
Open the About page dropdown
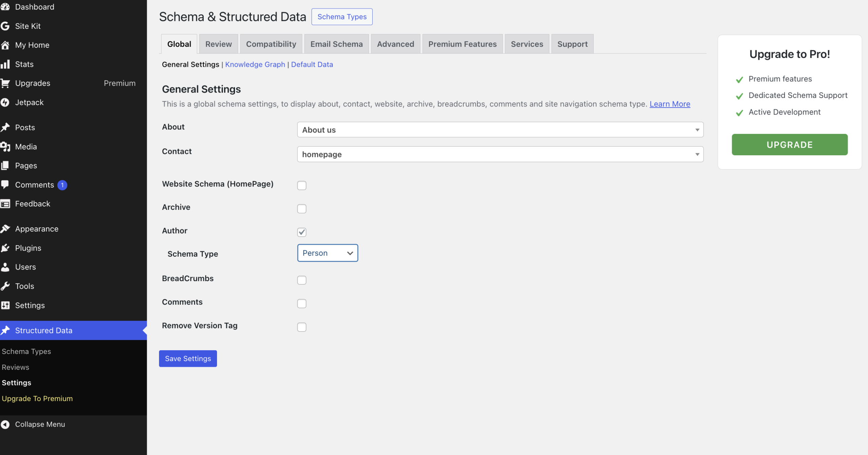(x=500, y=130)
